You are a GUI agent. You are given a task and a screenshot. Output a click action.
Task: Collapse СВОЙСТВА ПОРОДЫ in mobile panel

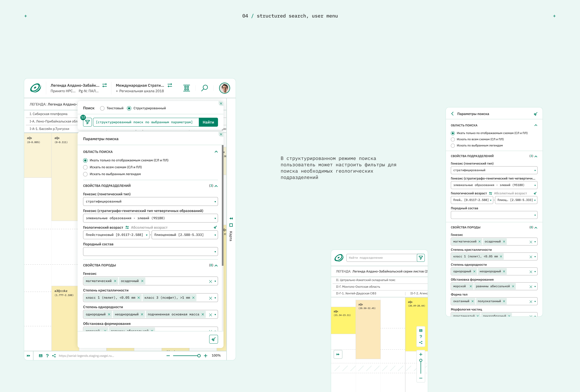(536, 227)
